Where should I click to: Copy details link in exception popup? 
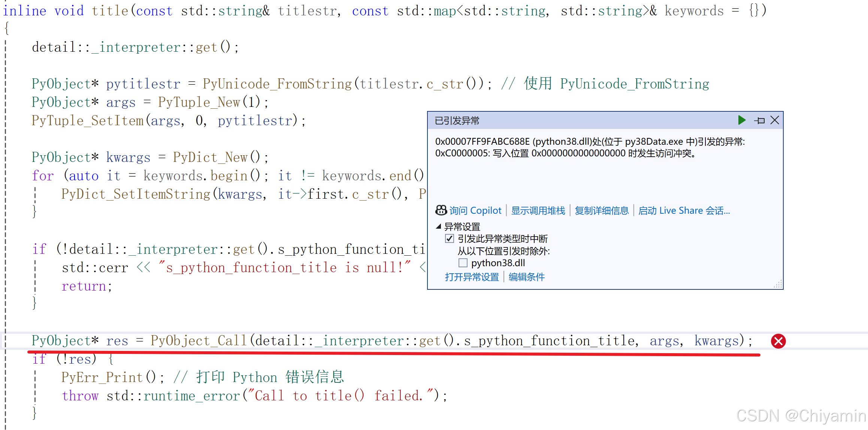[602, 211]
